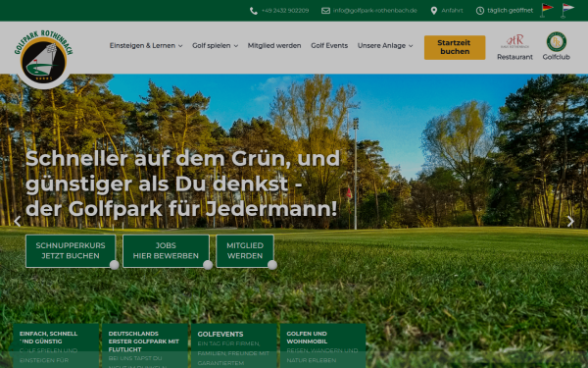Call phone number +49 2432 902209
The image size is (588, 368).
285,11
